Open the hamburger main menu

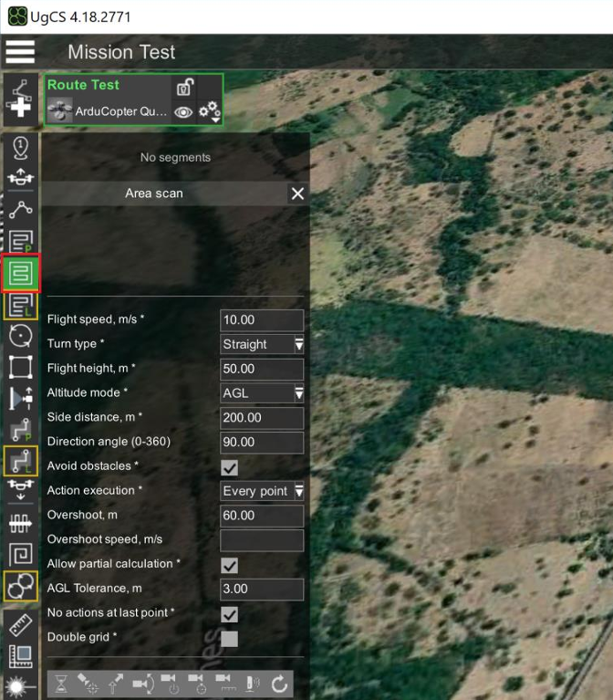click(x=20, y=51)
